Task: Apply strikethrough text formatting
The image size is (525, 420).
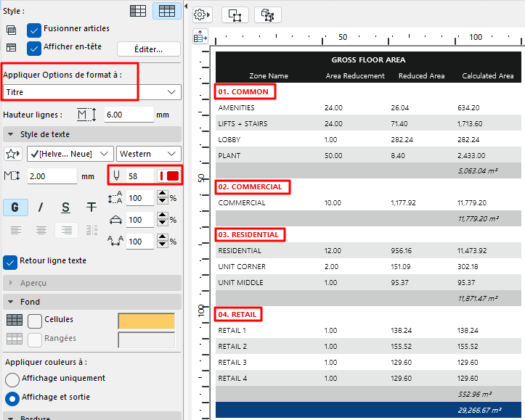Action: click(91, 207)
